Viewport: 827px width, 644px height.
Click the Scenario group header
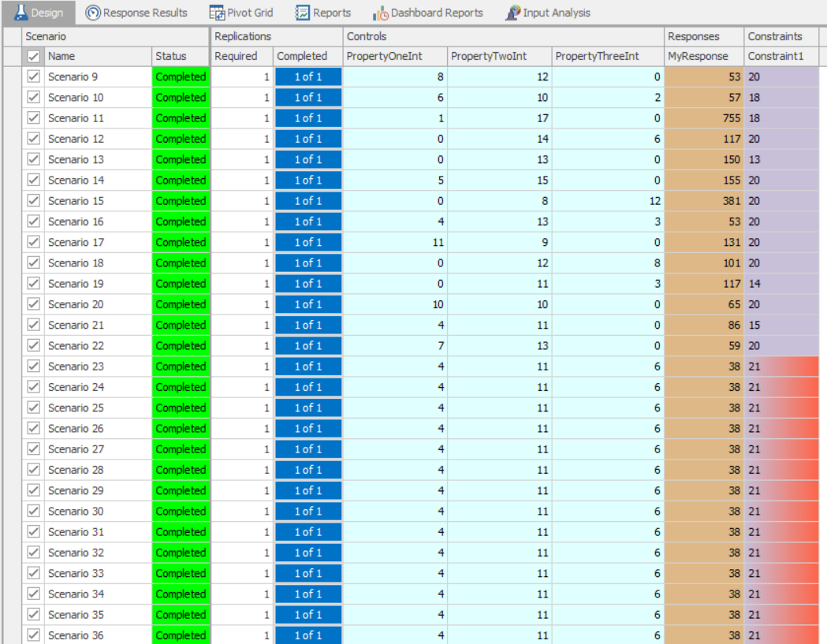pos(116,36)
